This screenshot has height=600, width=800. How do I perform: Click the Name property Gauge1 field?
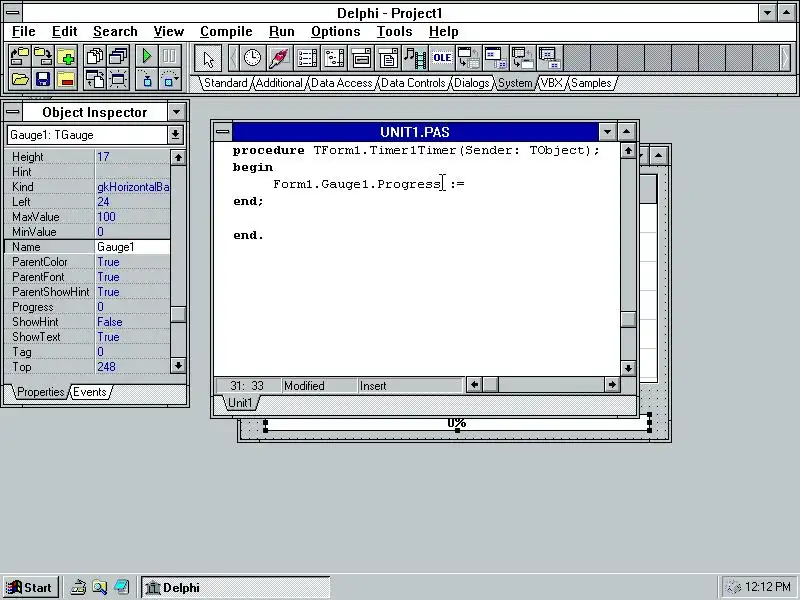click(133, 247)
